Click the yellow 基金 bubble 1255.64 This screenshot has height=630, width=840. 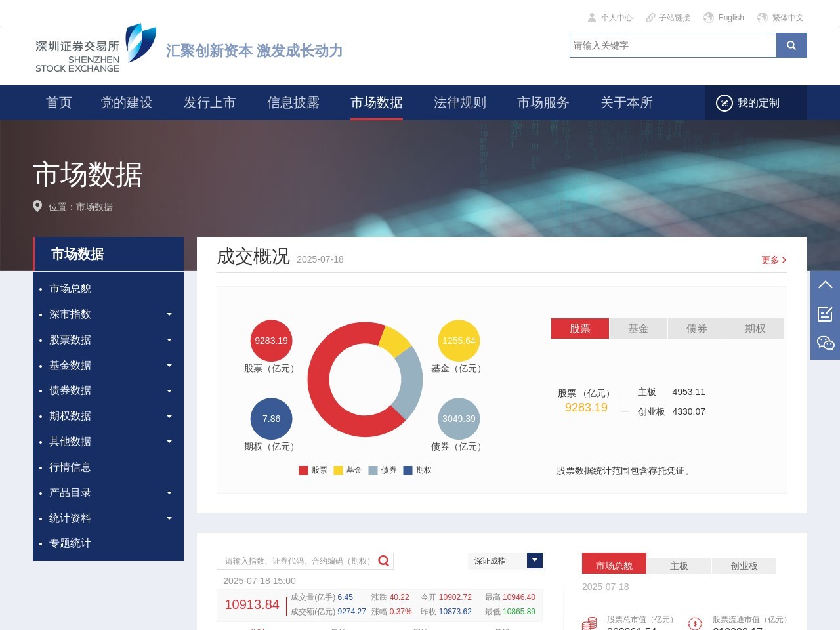pyautogui.click(x=459, y=341)
